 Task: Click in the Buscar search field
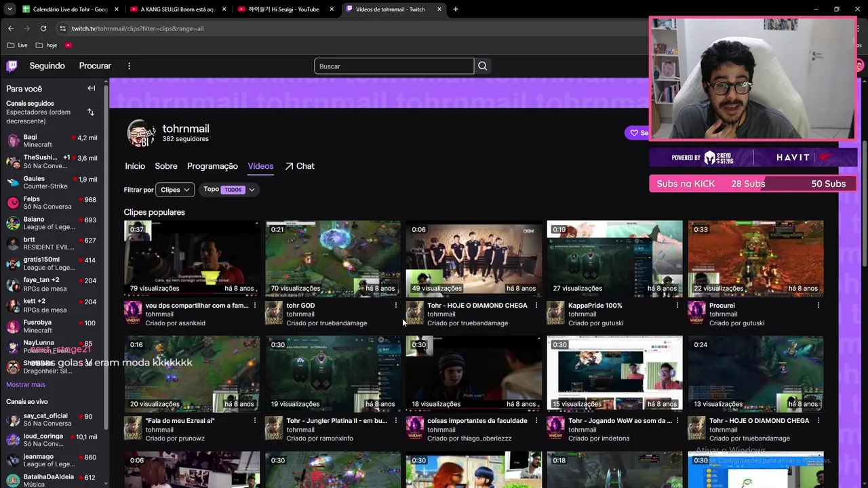[x=394, y=66]
